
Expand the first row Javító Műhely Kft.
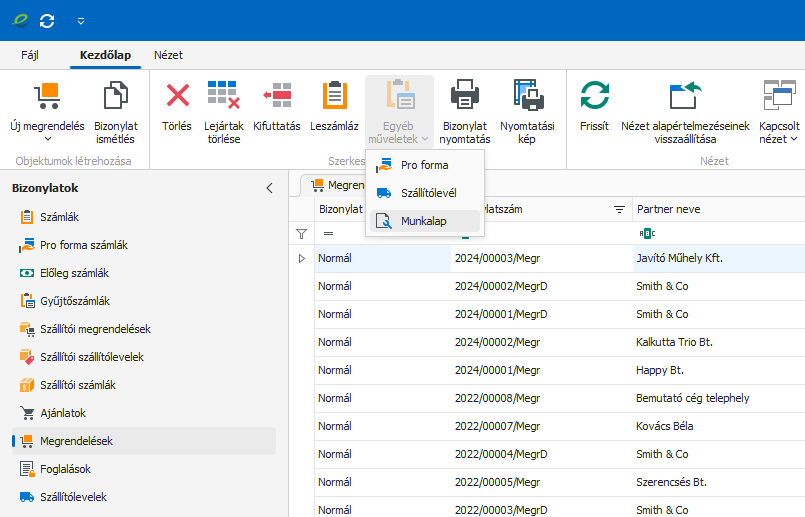tap(302, 258)
